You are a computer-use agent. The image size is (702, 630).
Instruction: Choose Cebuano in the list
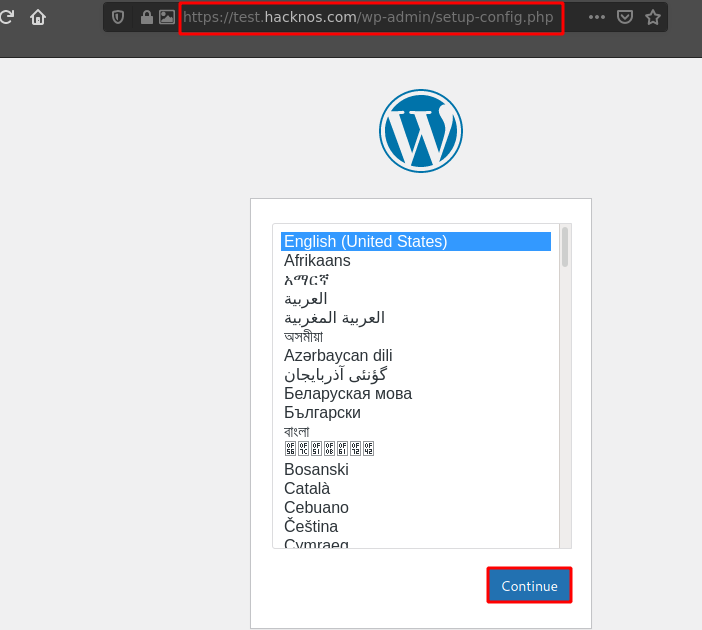coord(416,507)
